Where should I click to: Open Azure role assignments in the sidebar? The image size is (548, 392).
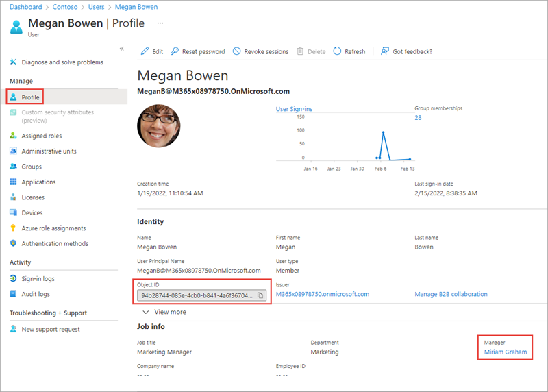[53, 228]
